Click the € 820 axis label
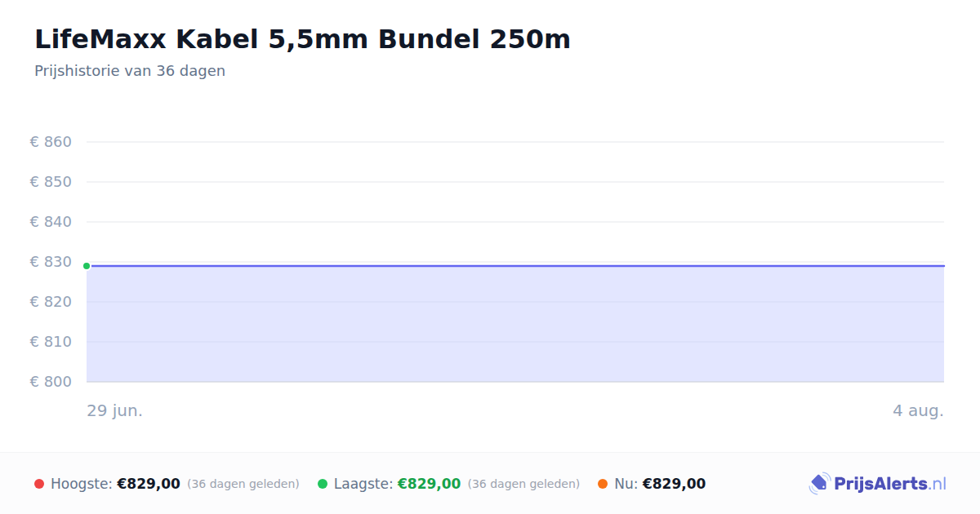 pyautogui.click(x=51, y=302)
